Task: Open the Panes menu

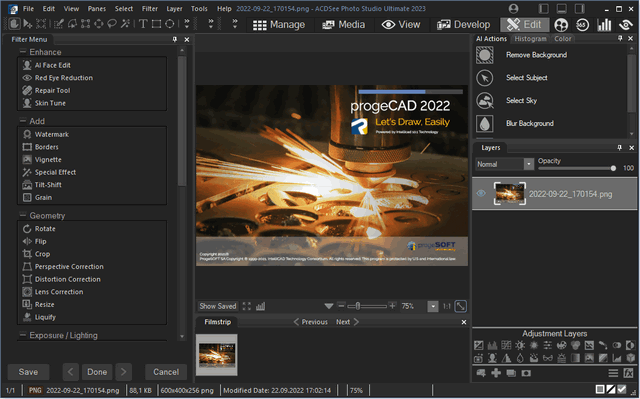Action: [97, 9]
